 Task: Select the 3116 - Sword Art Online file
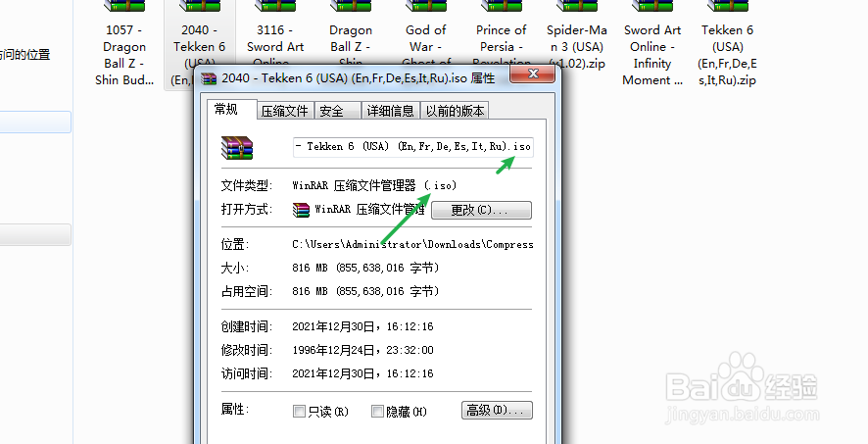pyautogui.click(x=275, y=33)
